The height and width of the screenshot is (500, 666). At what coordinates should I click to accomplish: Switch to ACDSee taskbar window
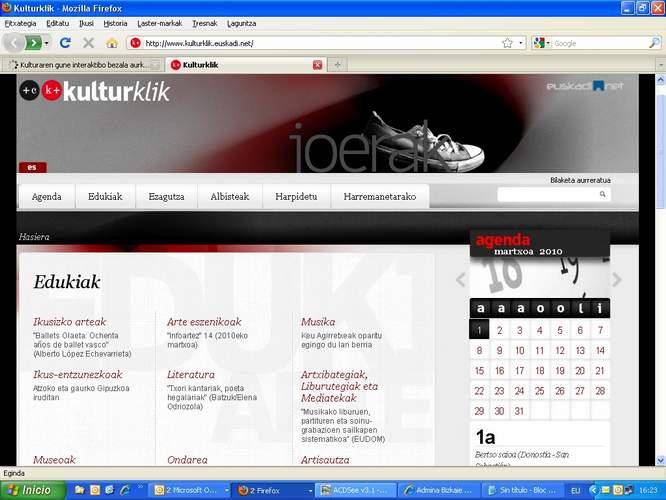click(x=356, y=490)
